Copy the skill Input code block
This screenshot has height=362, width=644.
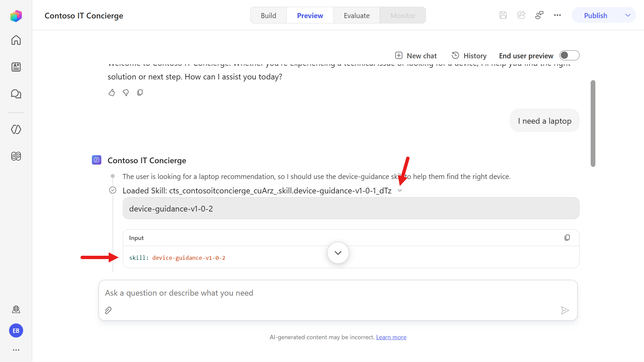click(567, 238)
